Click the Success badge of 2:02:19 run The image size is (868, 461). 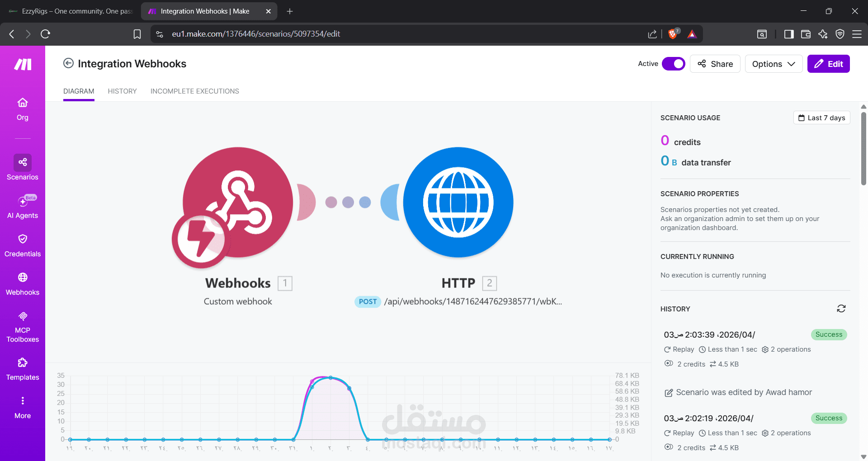(829, 418)
